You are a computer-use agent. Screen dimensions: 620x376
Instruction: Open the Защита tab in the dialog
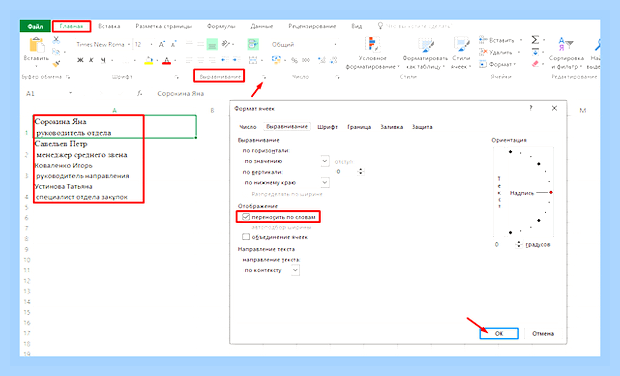tap(422, 127)
